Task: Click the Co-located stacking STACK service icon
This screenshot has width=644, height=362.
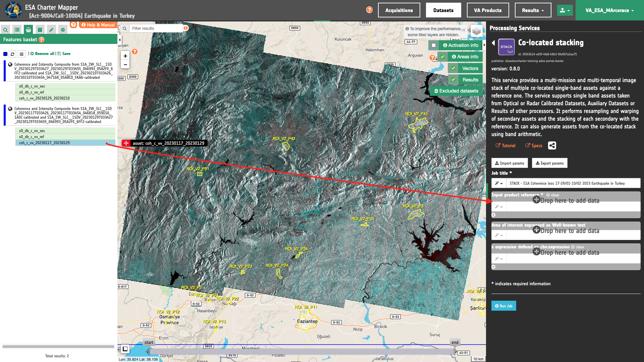Action: point(506,47)
